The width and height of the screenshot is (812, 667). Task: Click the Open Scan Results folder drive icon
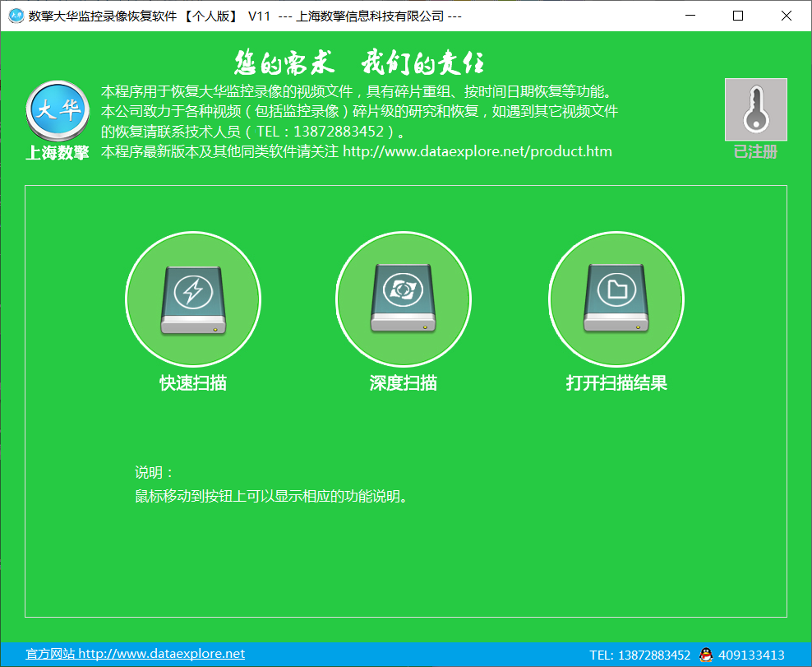coord(616,299)
